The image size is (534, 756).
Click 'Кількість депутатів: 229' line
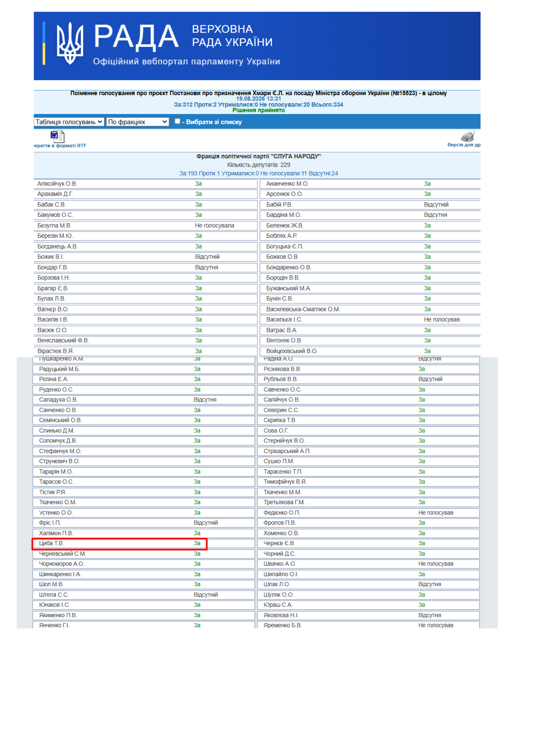pos(258,165)
